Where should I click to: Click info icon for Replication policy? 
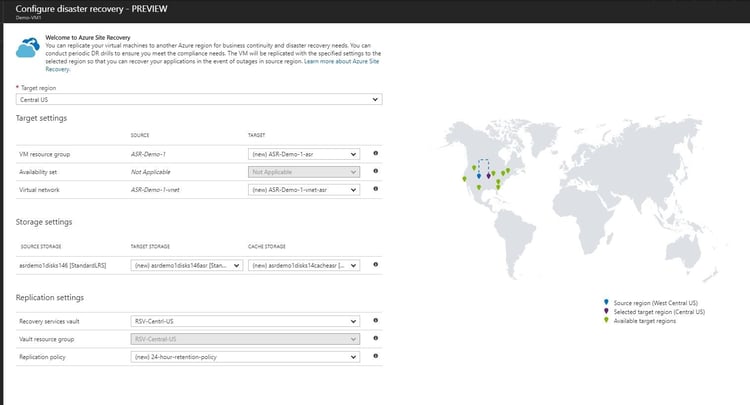pyautogui.click(x=375, y=356)
